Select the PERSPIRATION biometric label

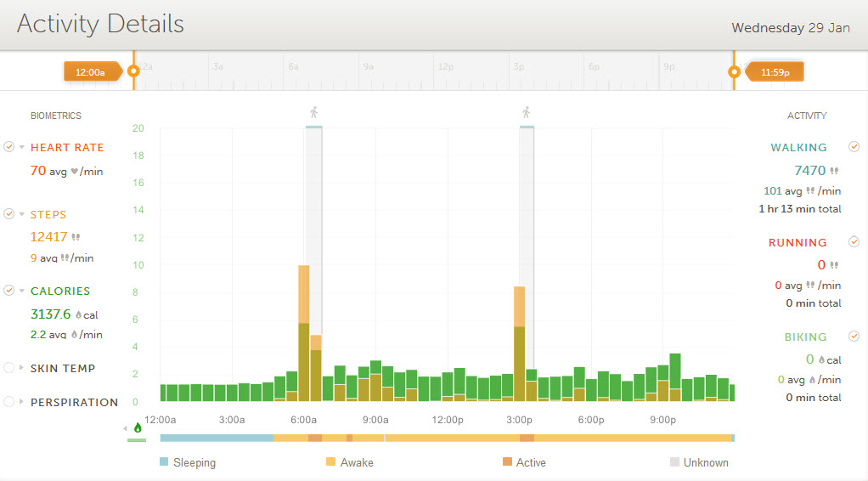74,402
